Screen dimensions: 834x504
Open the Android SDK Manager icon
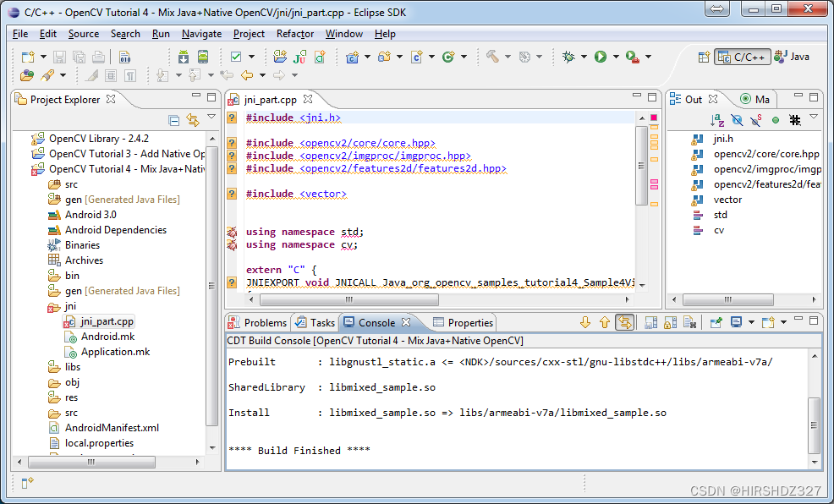tap(184, 57)
